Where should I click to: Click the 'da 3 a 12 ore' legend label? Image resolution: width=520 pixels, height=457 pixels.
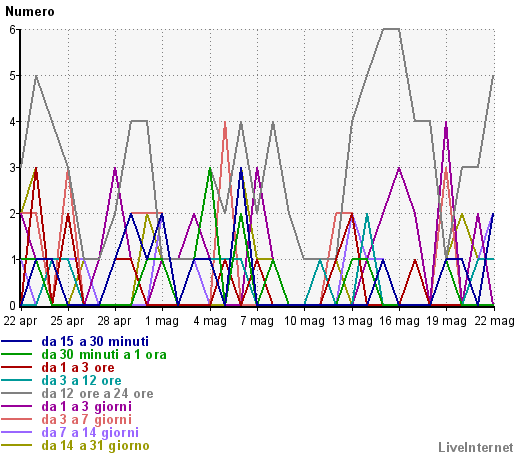point(81,380)
